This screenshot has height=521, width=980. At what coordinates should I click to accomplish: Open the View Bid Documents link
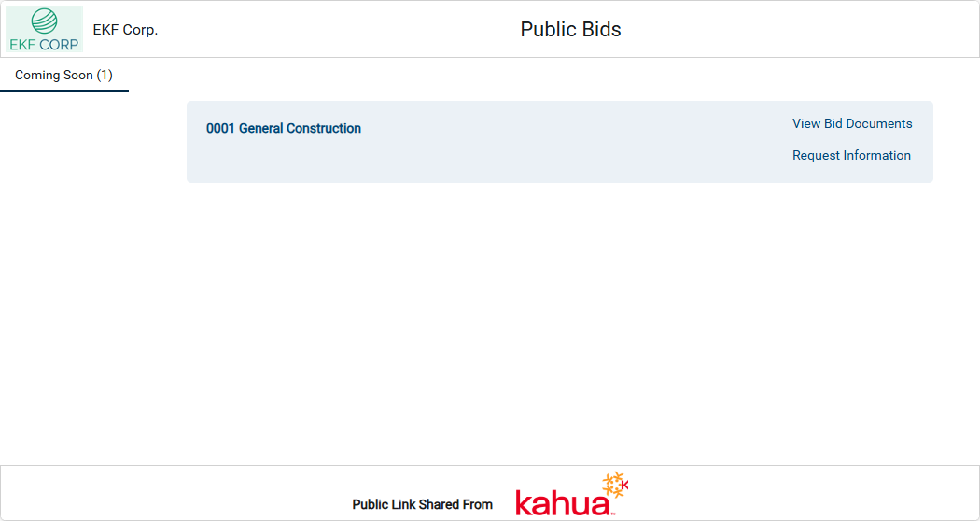(852, 123)
